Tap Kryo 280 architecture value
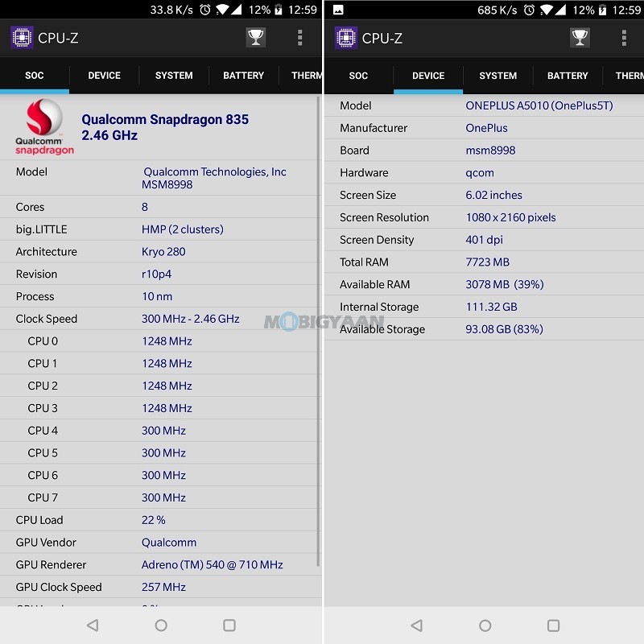This screenshot has height=644, width=644. pyautogui.click(x=163, y=251)
